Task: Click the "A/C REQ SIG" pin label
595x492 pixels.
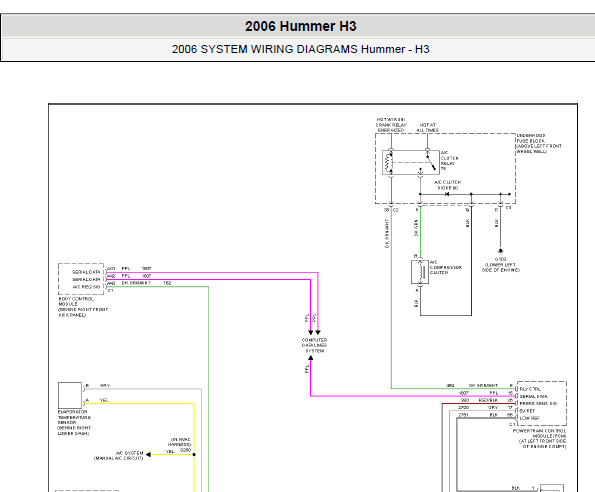Action: [87, 287]
